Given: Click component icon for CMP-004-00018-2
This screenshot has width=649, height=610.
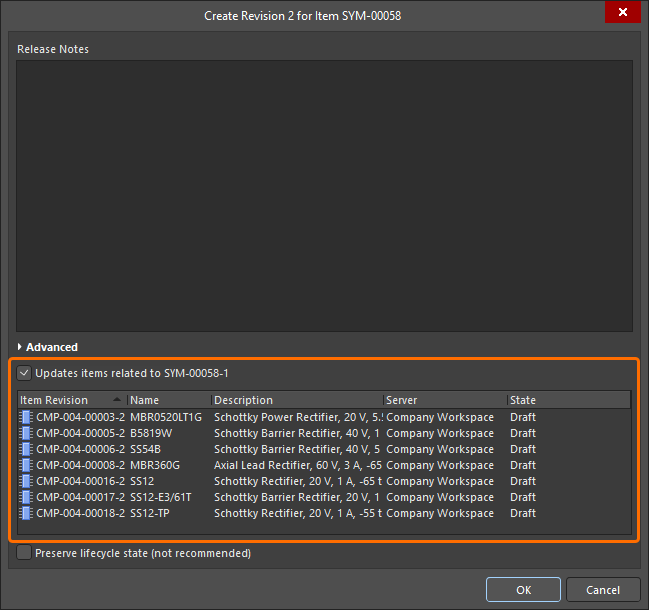Looking at the screenshot, I should (26, 513).
